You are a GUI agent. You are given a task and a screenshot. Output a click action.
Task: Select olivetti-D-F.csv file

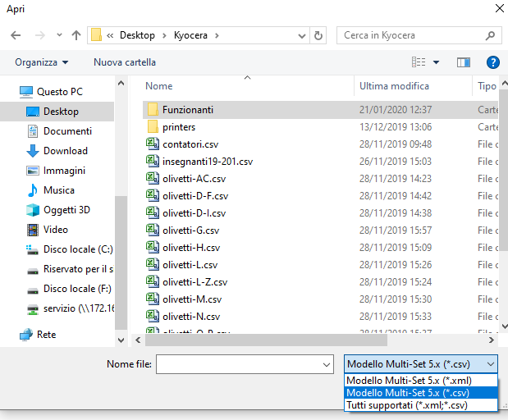(x=195, y=196)
